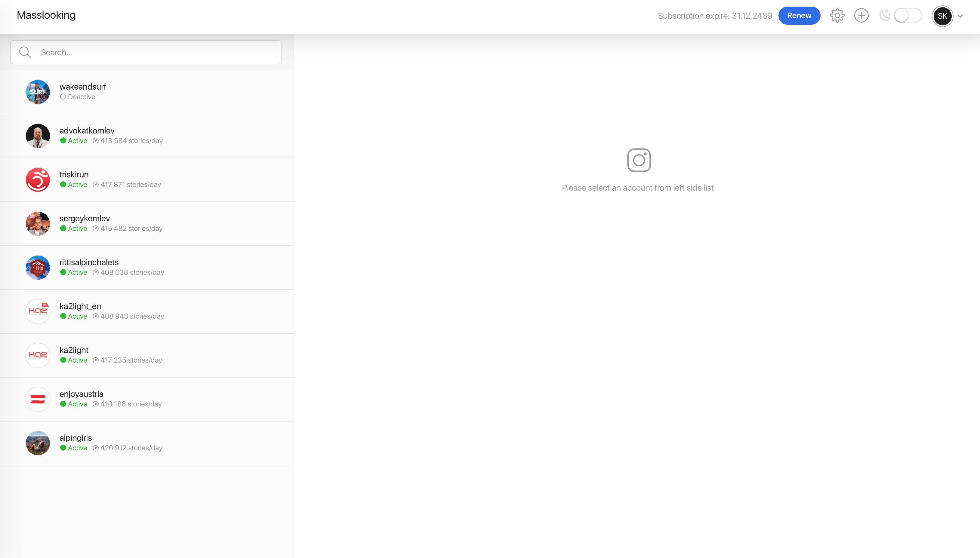
Task: Click the moon night-mode icon
Action: [x=885, y=16]
